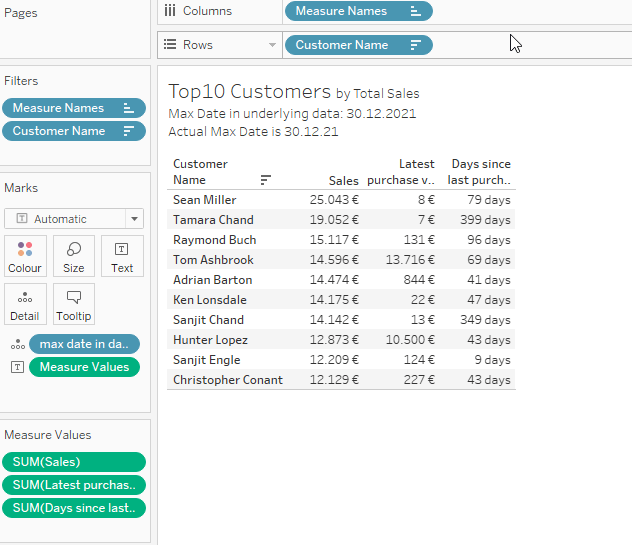The height and width of the screenshot is (545, 632).
Task: Open the Detail marks card
Action: pyautogui.click(x=25, y=304)
